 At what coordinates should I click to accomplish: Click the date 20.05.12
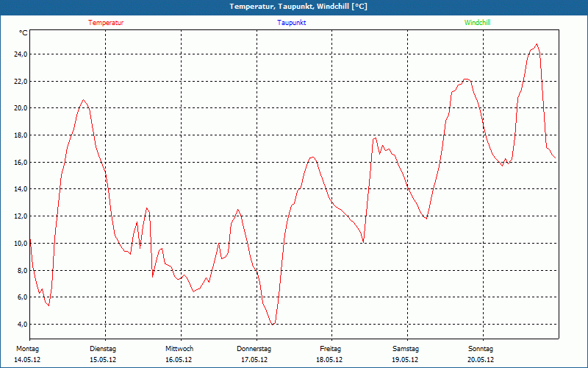(x=481, y=360)
